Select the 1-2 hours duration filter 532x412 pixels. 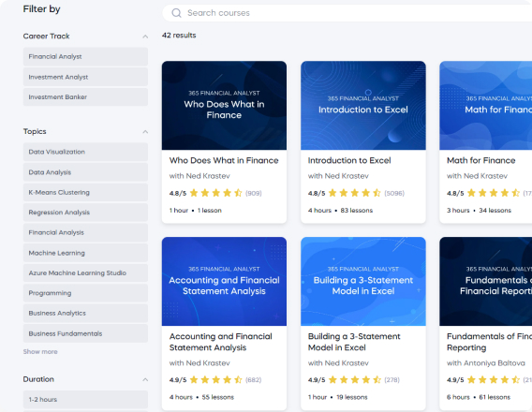[85, 400]
